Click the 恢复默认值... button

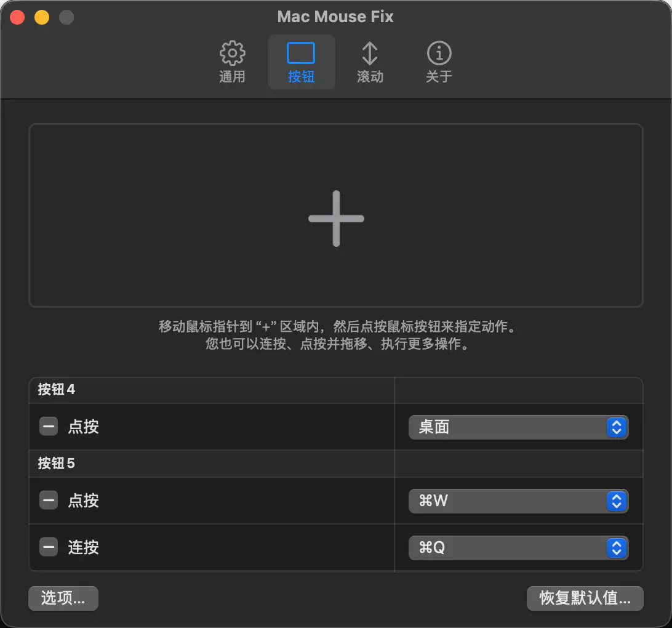pos(585,598)
